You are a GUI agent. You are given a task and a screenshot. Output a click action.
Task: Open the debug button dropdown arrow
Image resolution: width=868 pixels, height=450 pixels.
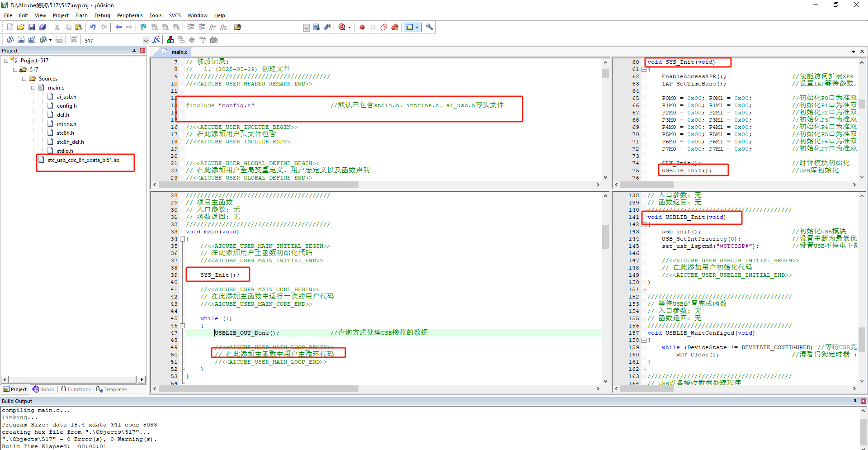coord(349,28)
